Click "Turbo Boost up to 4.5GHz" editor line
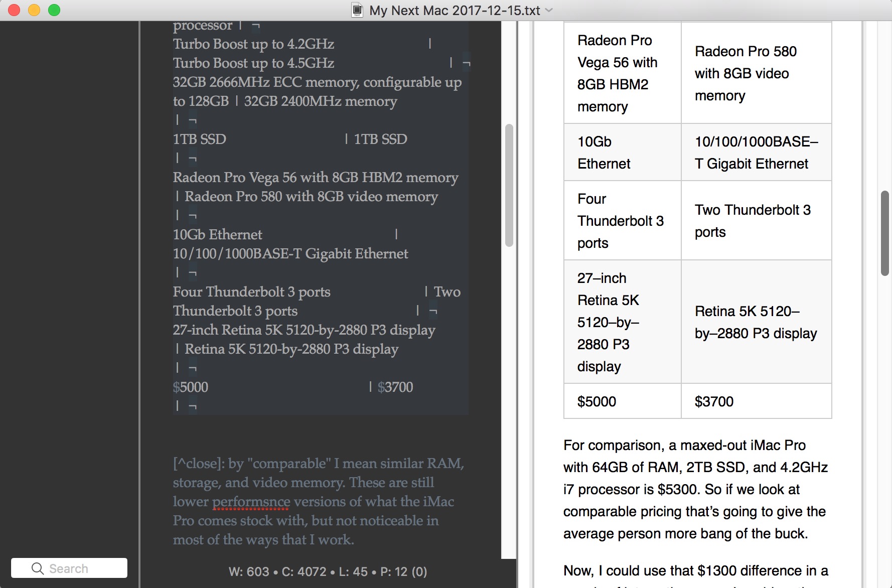The image size is (892, 588). click(253, 63)
